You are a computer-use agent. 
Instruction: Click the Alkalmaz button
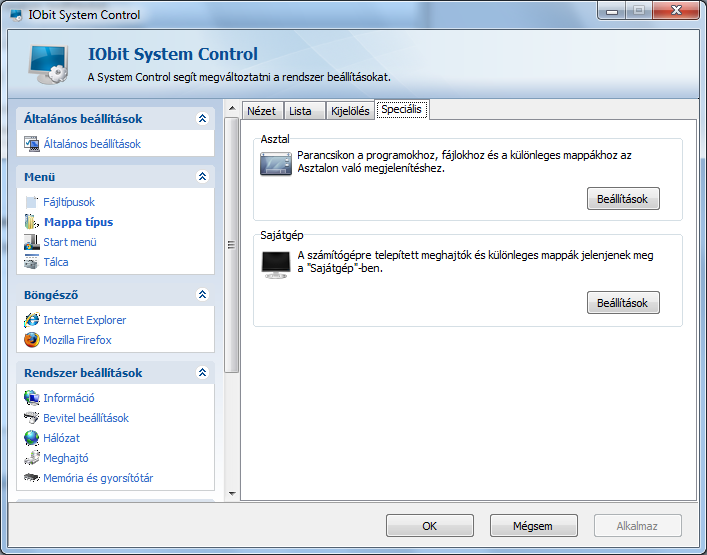[638, 526]
